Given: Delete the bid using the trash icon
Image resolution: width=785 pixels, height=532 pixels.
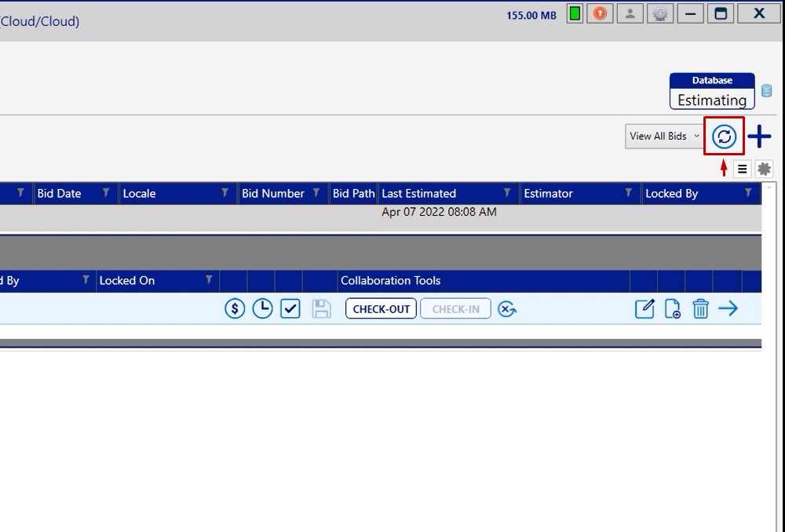Looking at the screenshot, I should [x=700, y=309].
